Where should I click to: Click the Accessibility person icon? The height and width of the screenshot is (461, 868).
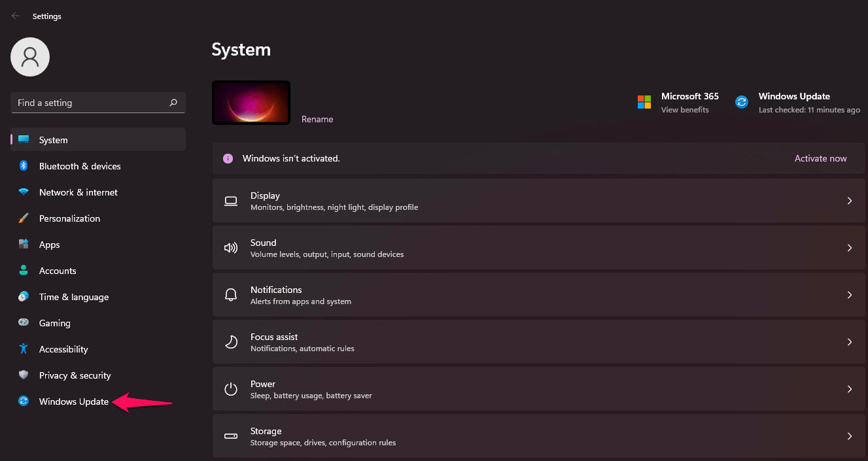pos(24,349)
